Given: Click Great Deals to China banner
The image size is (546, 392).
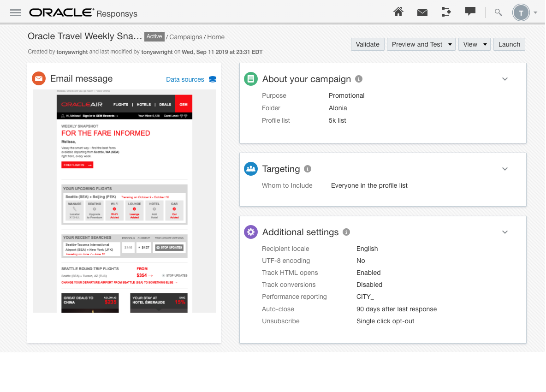Looking at the screenshot, I should pos(90,303).
